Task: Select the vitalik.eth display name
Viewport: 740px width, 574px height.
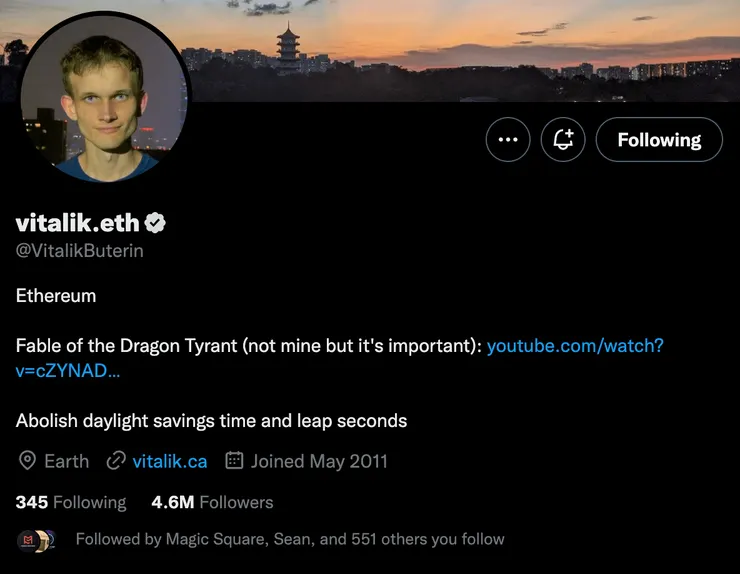Action: (x=78, y=222)
